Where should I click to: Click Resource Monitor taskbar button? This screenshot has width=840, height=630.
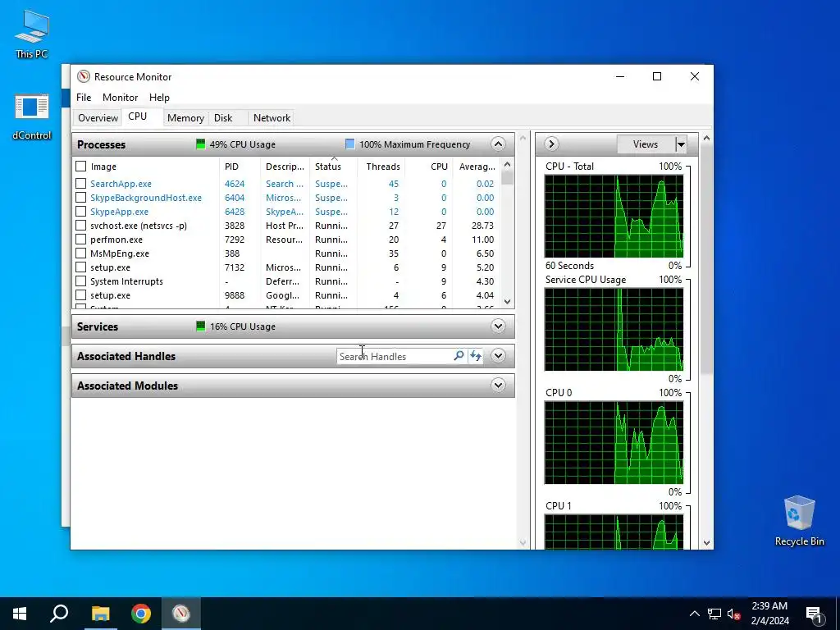(181, 614)
